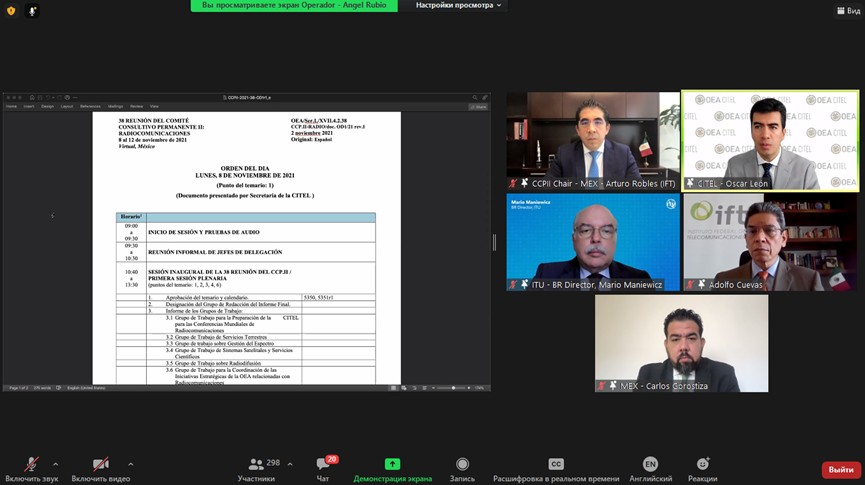Click pin icon on Adolfo Cuevas tile
The width and height of the screenshot is (865, 485).
[701, 285]
